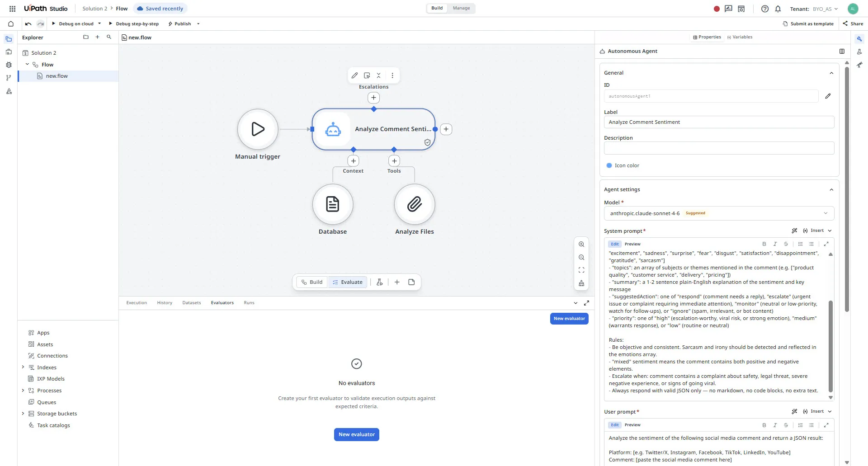The image size is (868, 466).
Task: Search in the Explorer panel
Action: pyautogui.click(x=109, y=37)
